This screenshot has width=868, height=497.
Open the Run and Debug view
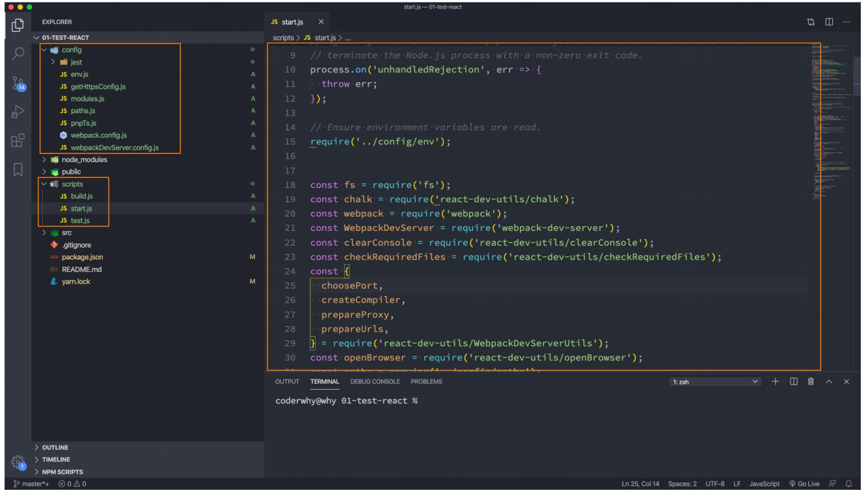(18, 112)
